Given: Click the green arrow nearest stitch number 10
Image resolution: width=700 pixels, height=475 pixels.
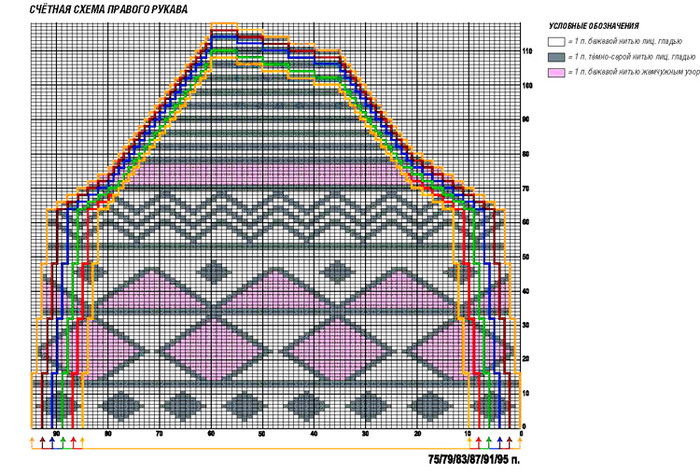Looking at the screenshot, I should point(489,442).
